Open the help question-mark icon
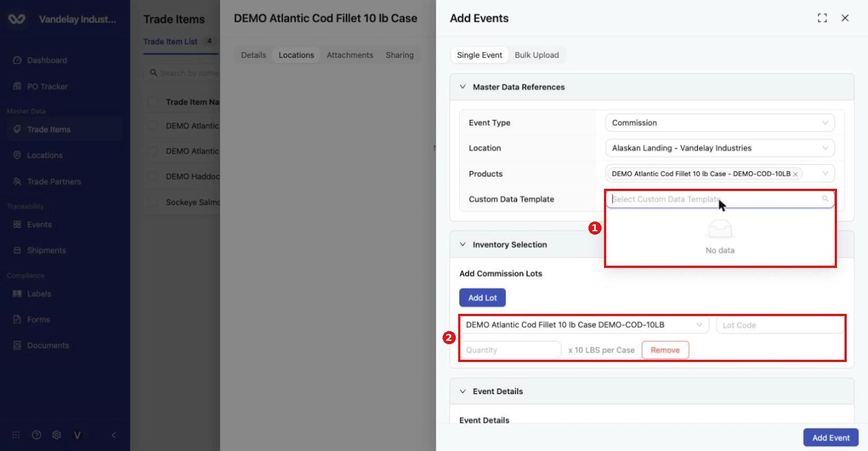 (36, 435)
